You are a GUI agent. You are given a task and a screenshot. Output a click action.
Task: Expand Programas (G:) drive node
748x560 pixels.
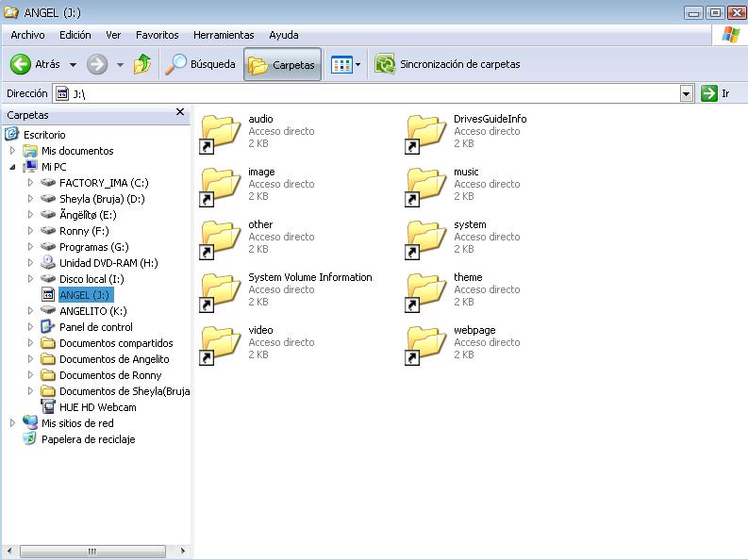pos(30,247)
